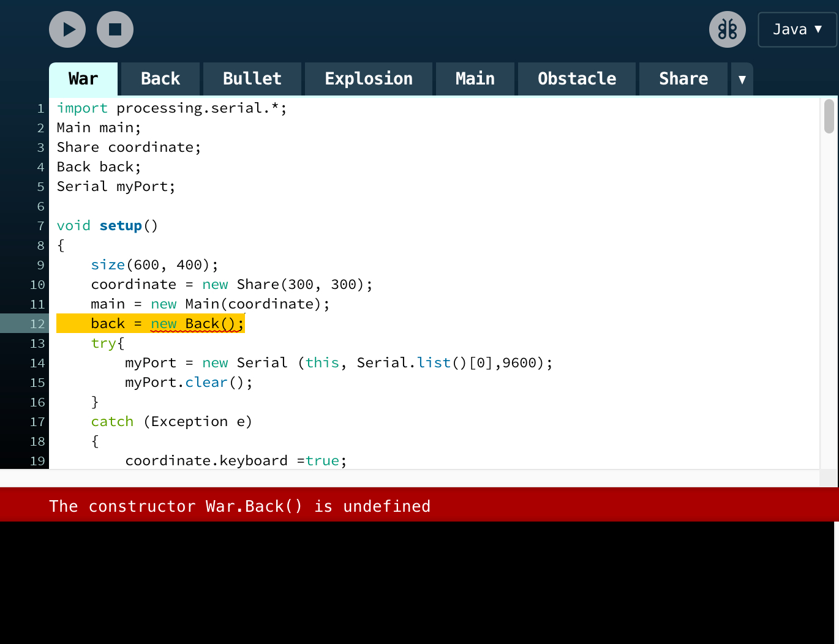839x644 pixels.
Task: Click the 'Share coordinate;' declaration
Action: tap(129, 148)
